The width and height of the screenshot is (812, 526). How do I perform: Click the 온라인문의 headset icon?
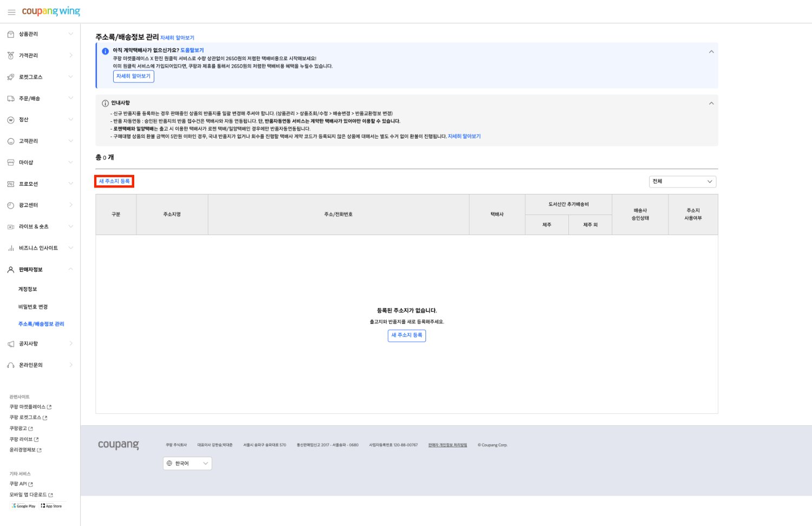(10, 365)
